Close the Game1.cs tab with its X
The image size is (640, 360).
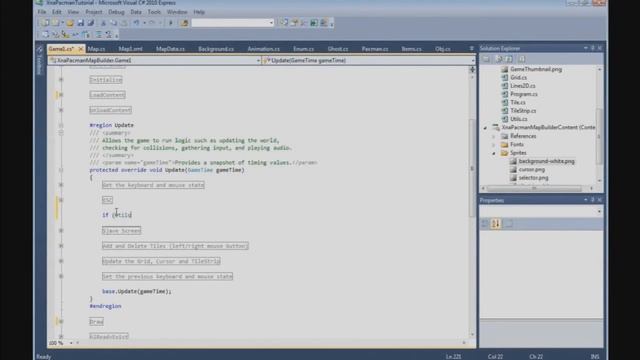point(80,49)
